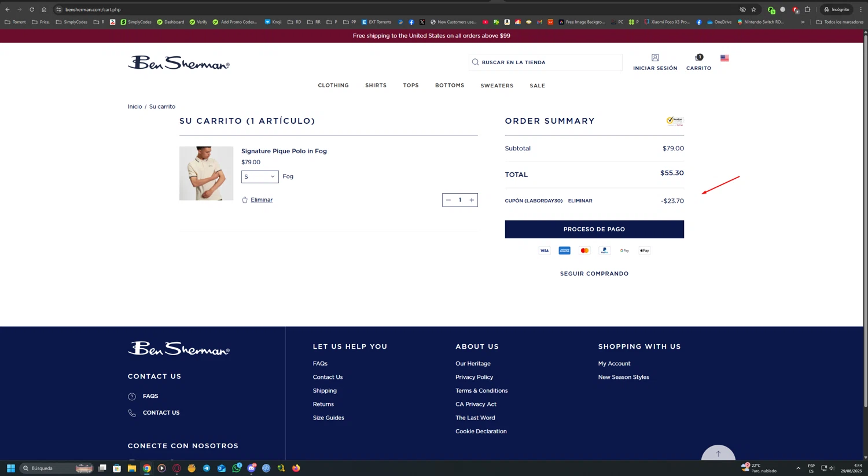Click the Incógnito profile chip
The width and height of the screenshot is (868, 476).
coord(837,10)
